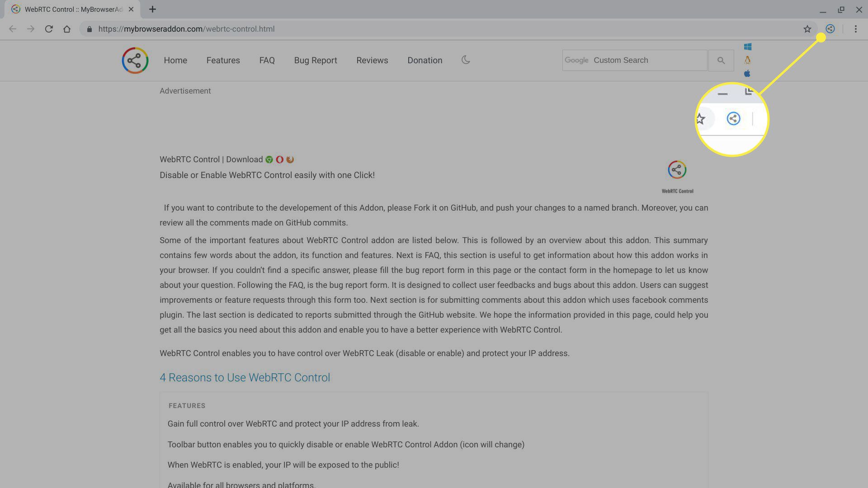
Task: Click the browser extensions puzzle icon
Action: point(830,29)
